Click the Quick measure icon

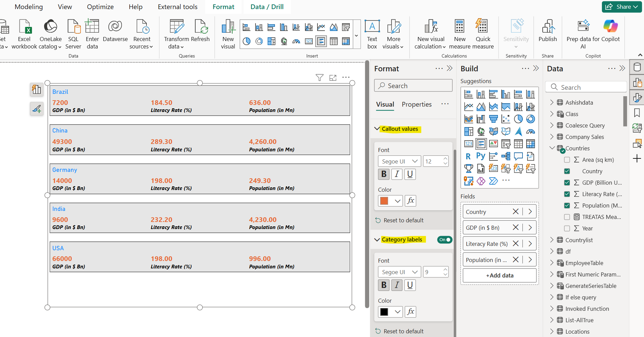click(482, 30)
